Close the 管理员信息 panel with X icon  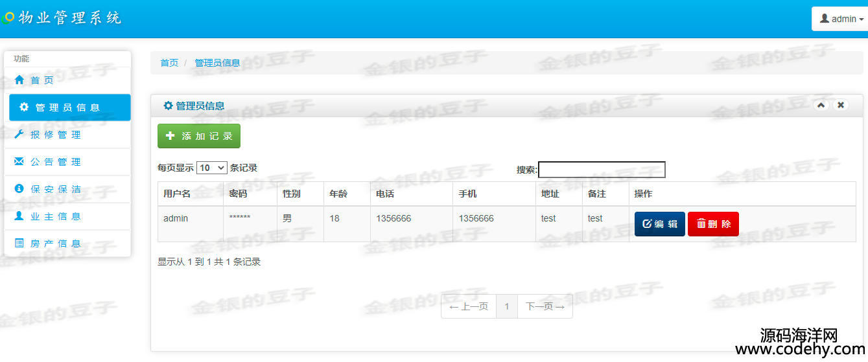tap(840, 105)
